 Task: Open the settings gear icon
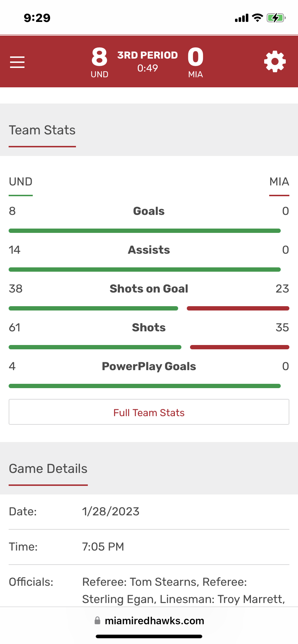point(275,61)
